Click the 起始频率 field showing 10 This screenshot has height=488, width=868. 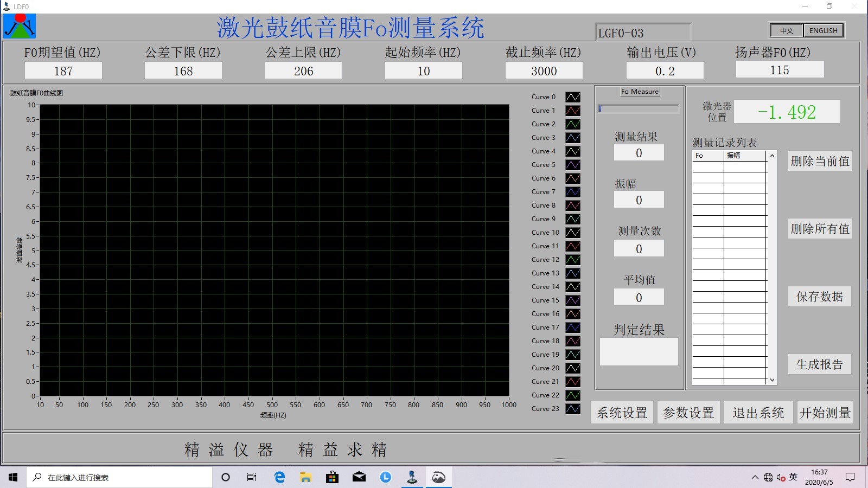pos(424,71)
